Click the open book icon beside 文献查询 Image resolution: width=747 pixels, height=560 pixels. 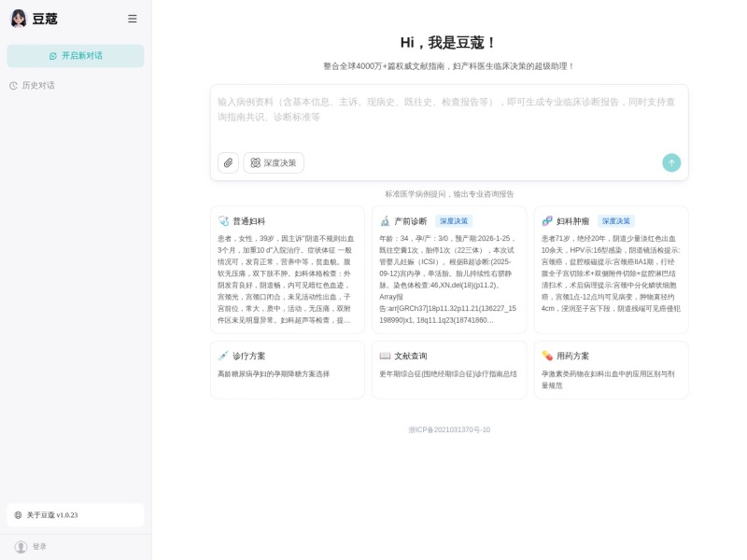pos(385,356)
